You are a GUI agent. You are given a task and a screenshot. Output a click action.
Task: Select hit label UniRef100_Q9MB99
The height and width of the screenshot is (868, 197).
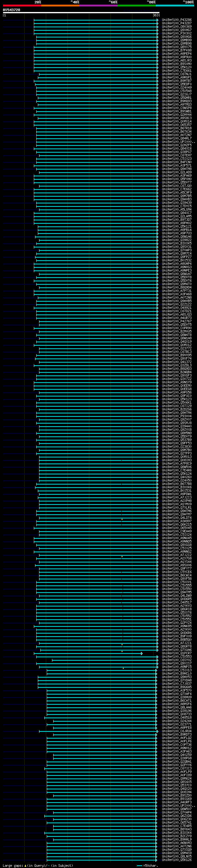coord(176,40)
